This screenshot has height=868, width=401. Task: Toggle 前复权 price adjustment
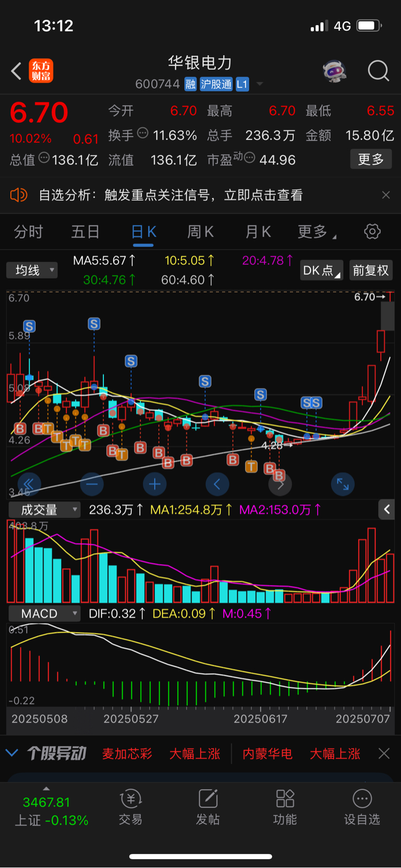pyautogui.click(x=371, y=270)
